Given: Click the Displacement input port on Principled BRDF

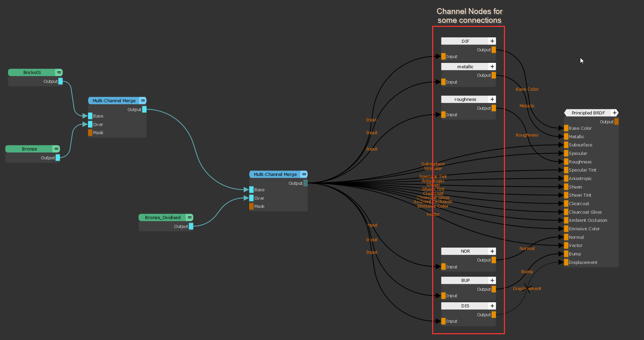Looking at the screenshot, I should pos(566,262).
